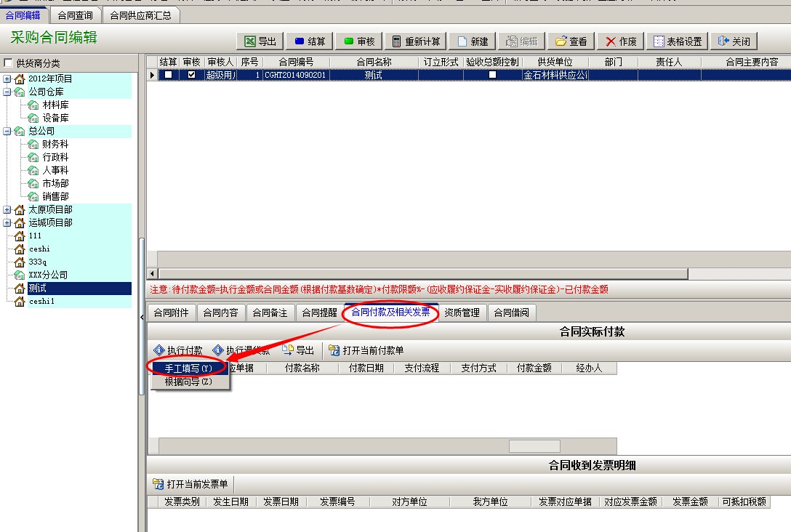
Task: Switch to the 合同查询 tab
Action: (75, 15)
